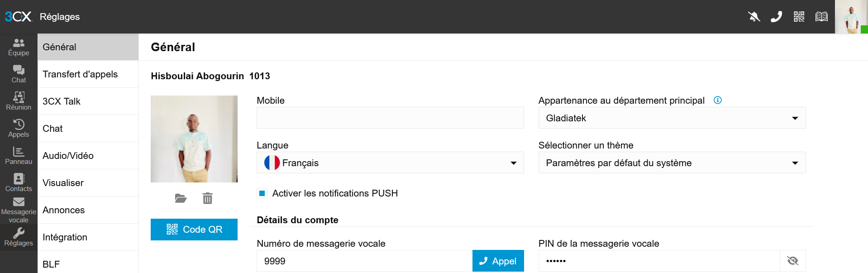Click the department info icon
Image resolution: width=868 pixels, height=273 pixels.
717,100
